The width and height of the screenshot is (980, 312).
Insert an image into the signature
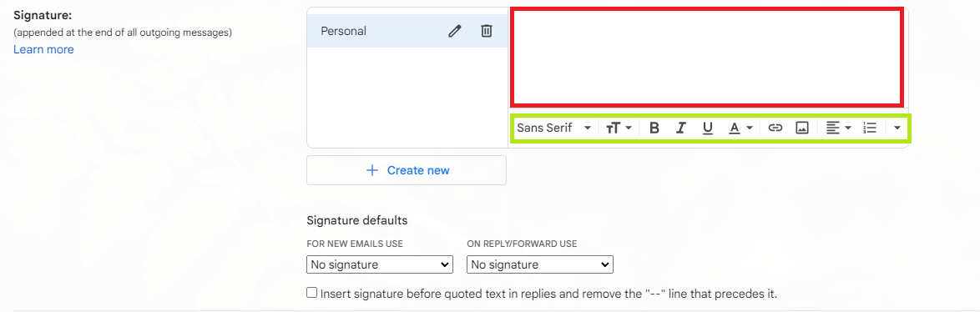pyautogui.click(x=802, y=128)
